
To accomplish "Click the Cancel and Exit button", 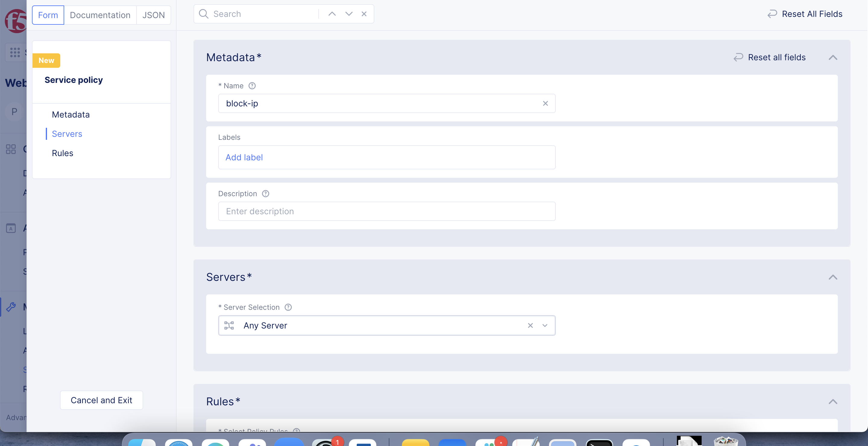I will click(x=102, y=400).
